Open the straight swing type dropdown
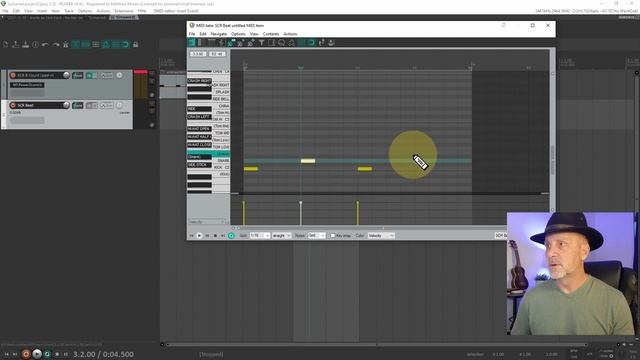The width and height of the screenshot is (640, 360). 281,236
